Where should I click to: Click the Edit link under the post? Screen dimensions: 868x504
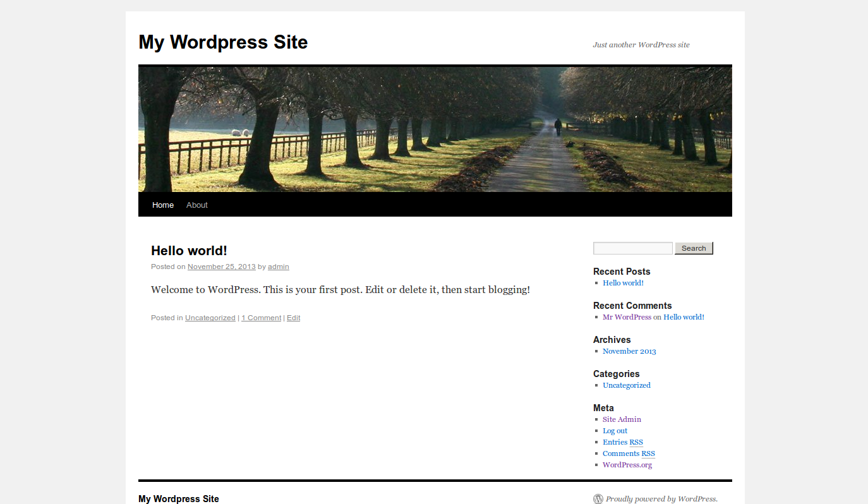293,318
